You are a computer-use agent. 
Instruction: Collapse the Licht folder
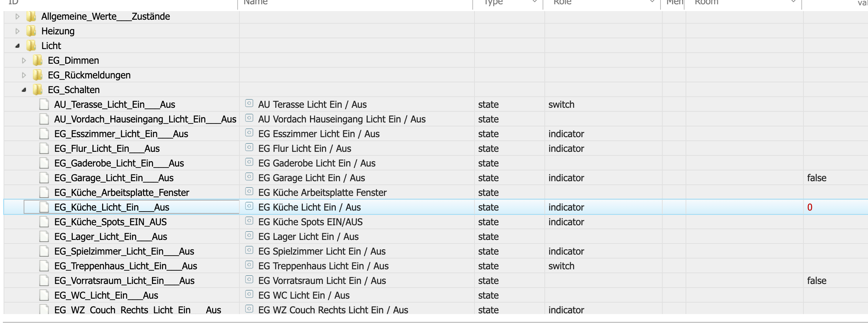(x=17, y=46)
